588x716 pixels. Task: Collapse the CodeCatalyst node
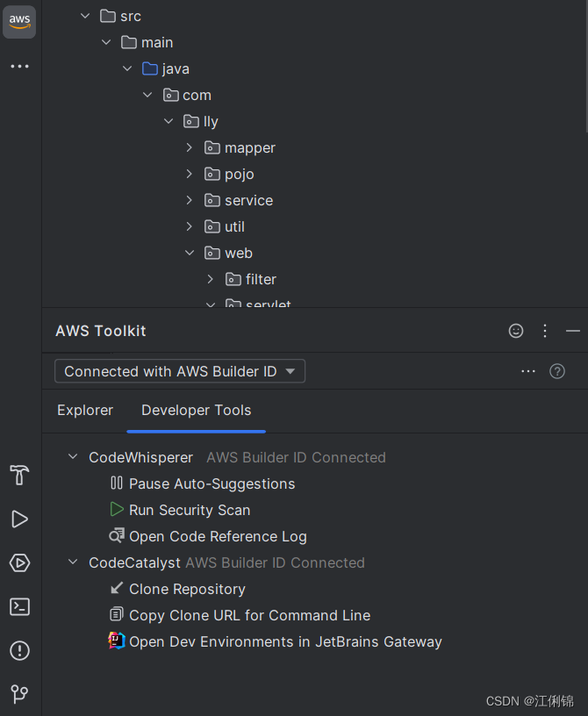tap(73, 562)
